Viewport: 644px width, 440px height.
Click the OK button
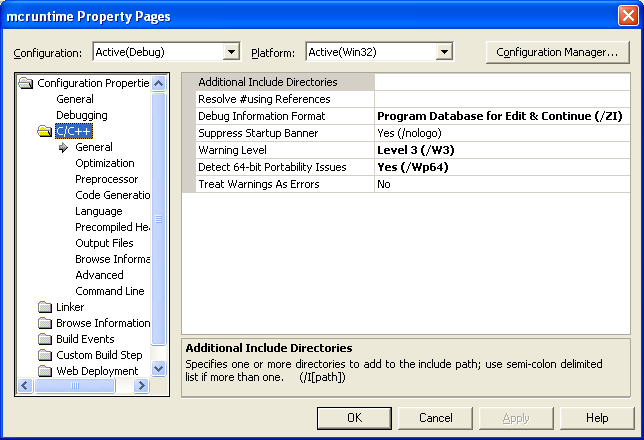(x=354, y=417)
